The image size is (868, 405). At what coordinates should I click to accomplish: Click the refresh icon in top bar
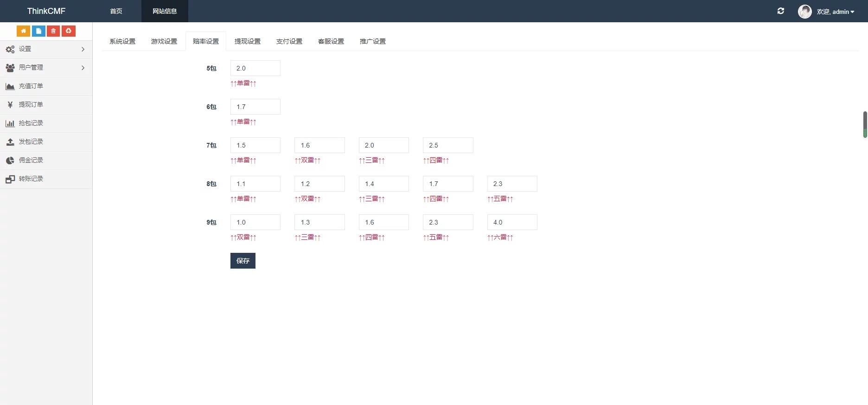(781, 11)
